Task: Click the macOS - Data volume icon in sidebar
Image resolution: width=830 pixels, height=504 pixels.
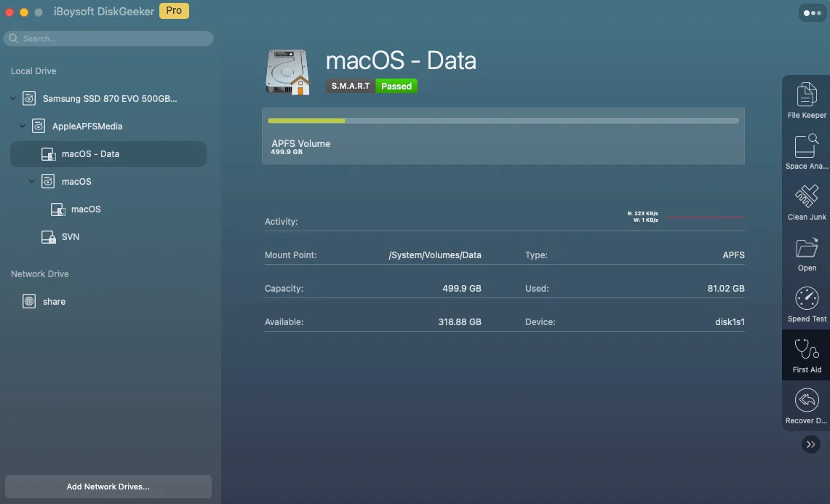Action: tap(48, 154)
